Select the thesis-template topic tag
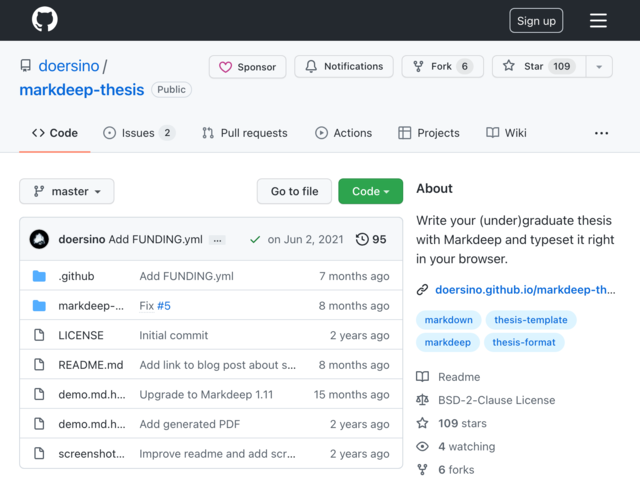The height and width of the screenshot is (480, 640). (x=531, y=320)
